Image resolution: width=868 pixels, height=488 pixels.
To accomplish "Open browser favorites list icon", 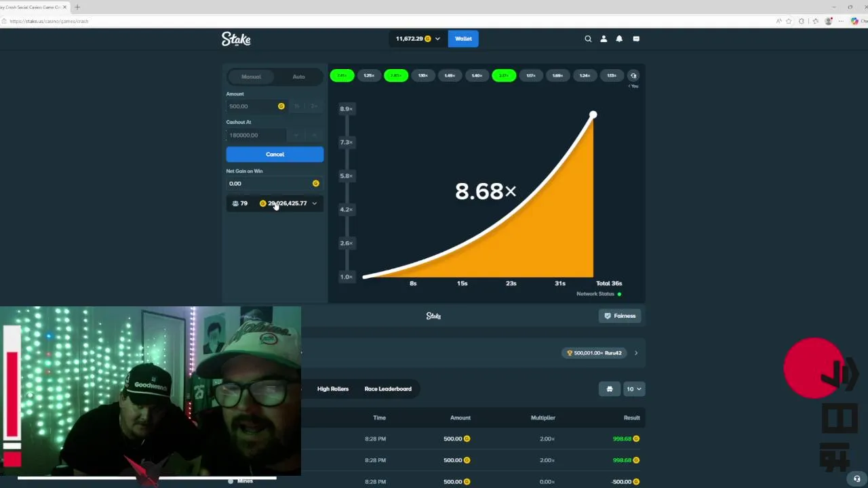I will (x=816, y=21).
